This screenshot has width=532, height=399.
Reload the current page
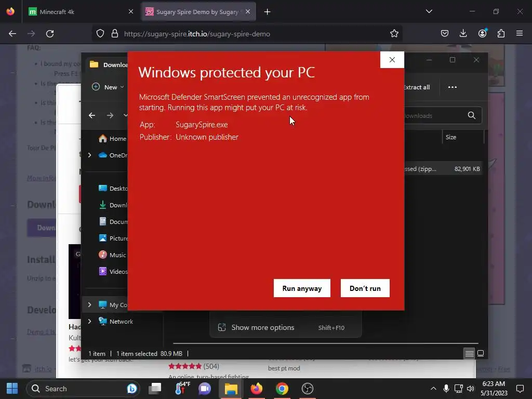coord(50,34)
